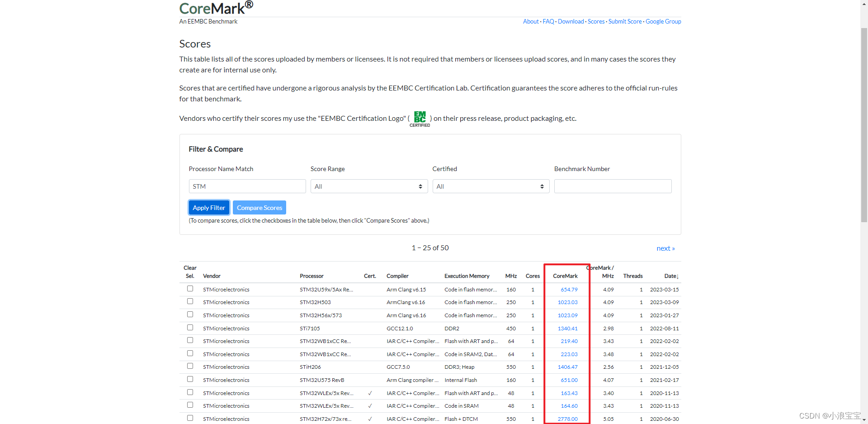
Task: Tick checkbox for score 223.03 row
Action: pos(190,353)
